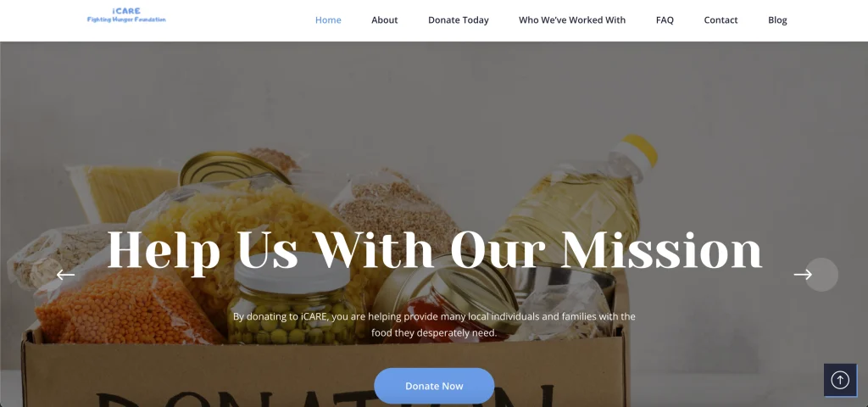Select Donate Today in navigation
This screenshot has height=407, width=868.
pos(459,20)
